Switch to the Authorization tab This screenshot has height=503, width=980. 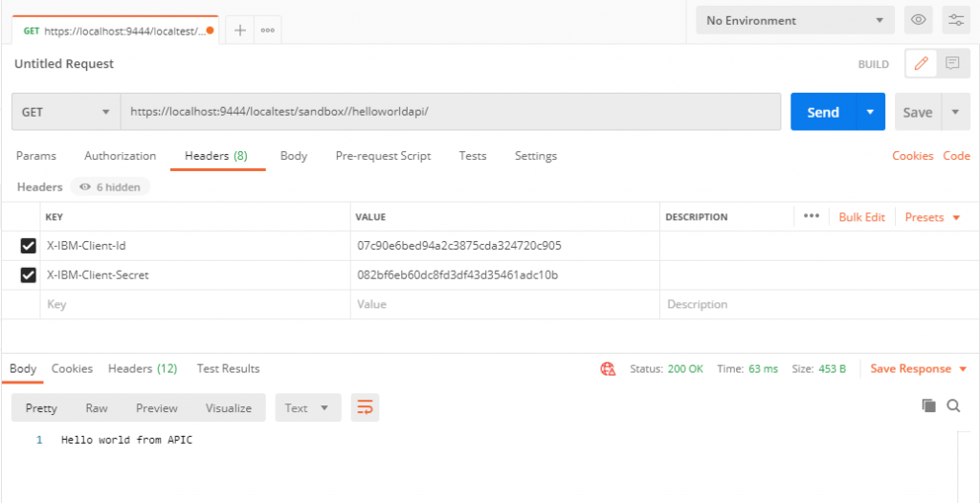(x=120, y=156)
